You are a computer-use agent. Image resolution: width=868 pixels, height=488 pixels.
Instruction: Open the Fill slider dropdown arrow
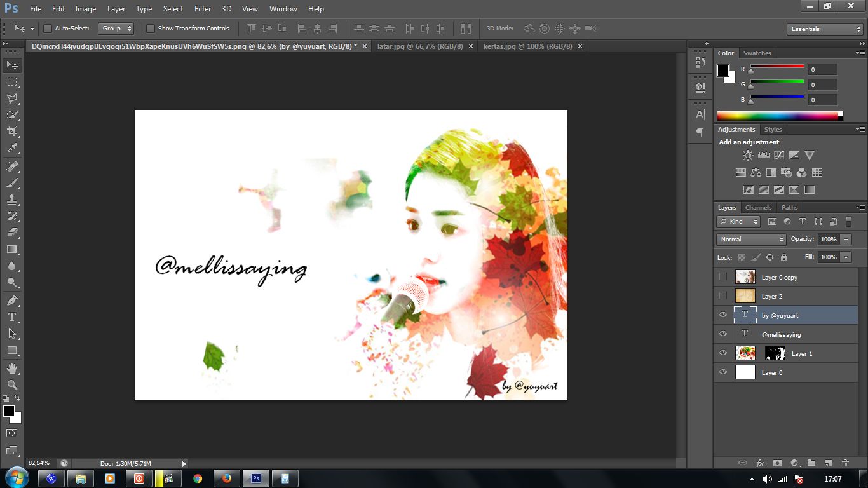click(x=846, y=257)
